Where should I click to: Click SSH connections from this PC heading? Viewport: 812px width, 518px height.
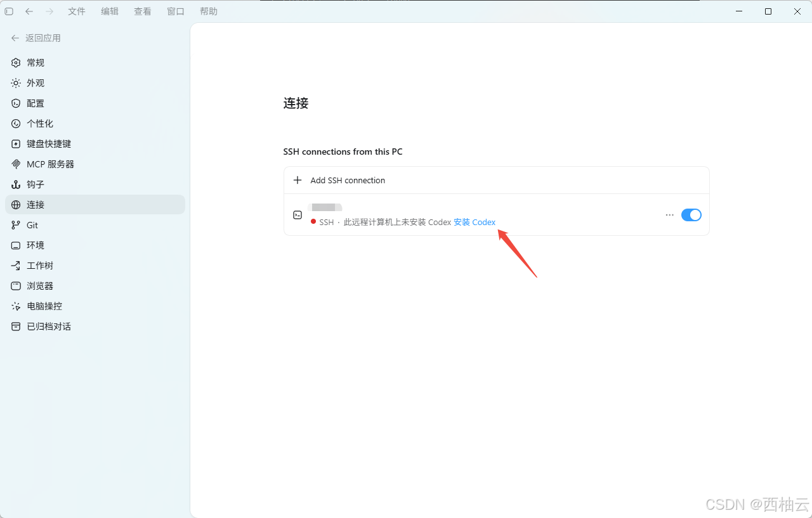343,152
